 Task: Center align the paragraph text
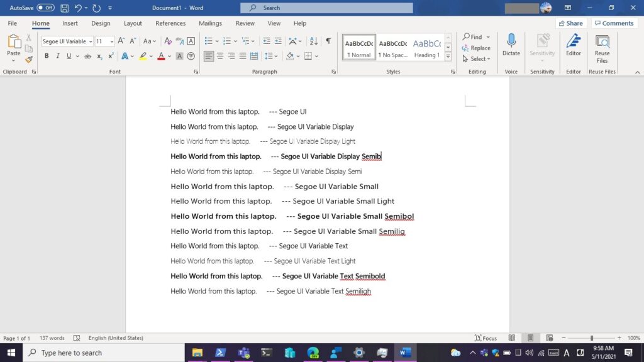click(220, 56)
